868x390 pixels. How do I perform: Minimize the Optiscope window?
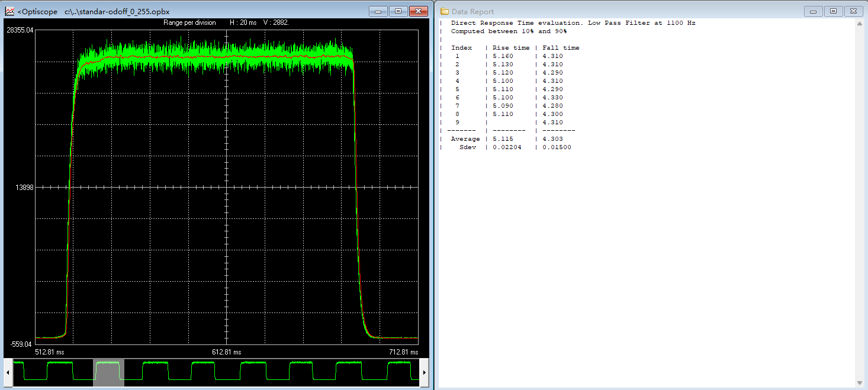[378, 11]
